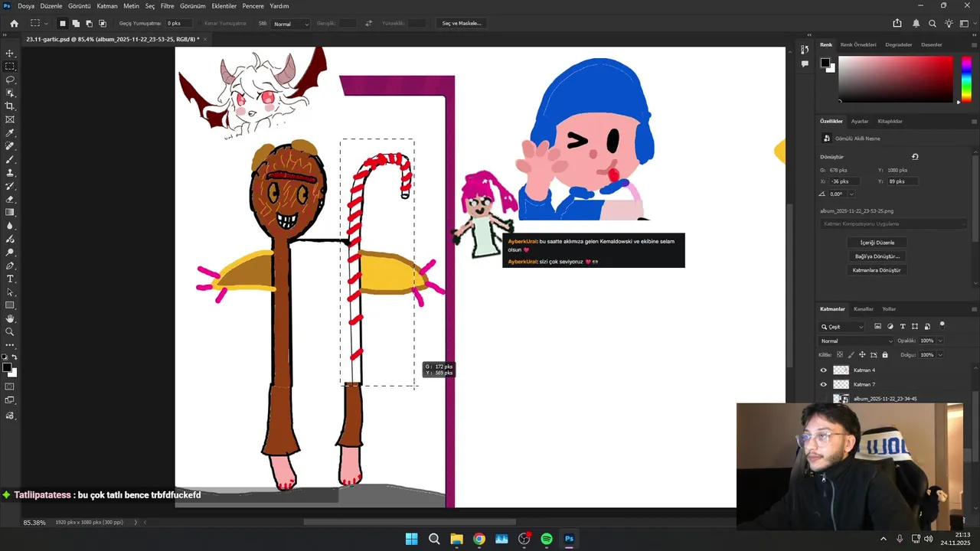This screenshot has width=980, height=551.
Task: Click the Home icon in options bar
Action: [x=14, y=24]
